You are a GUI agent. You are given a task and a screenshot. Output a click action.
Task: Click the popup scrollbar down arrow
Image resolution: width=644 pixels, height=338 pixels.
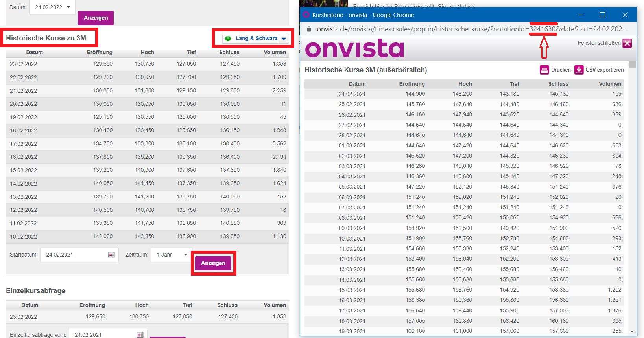click(x=632, y=331)
